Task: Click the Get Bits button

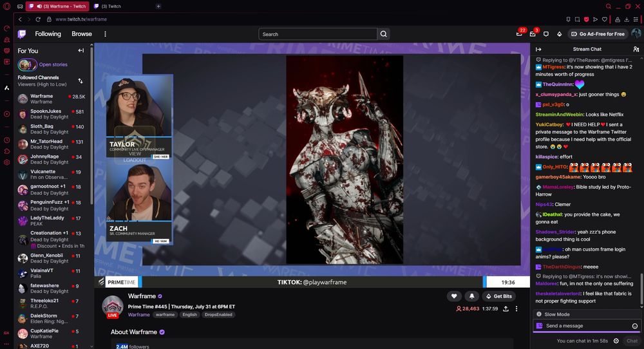Action: (498, 296)
